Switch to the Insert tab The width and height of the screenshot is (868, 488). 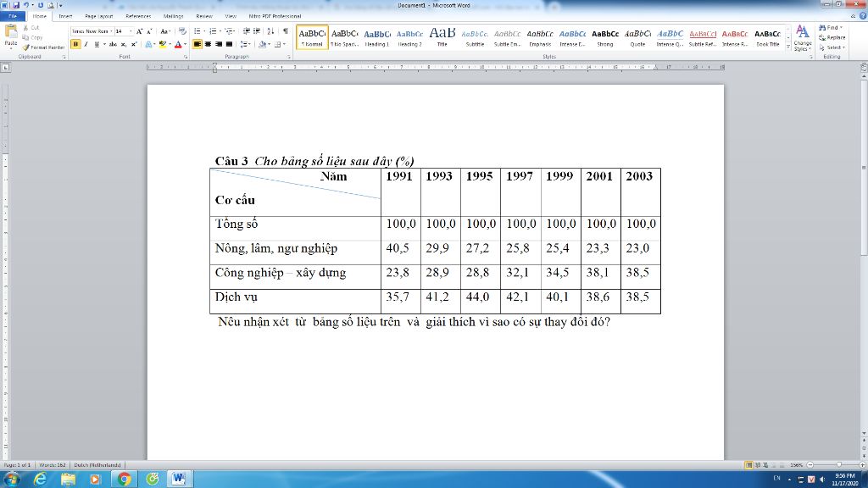(x=65, y=16)
